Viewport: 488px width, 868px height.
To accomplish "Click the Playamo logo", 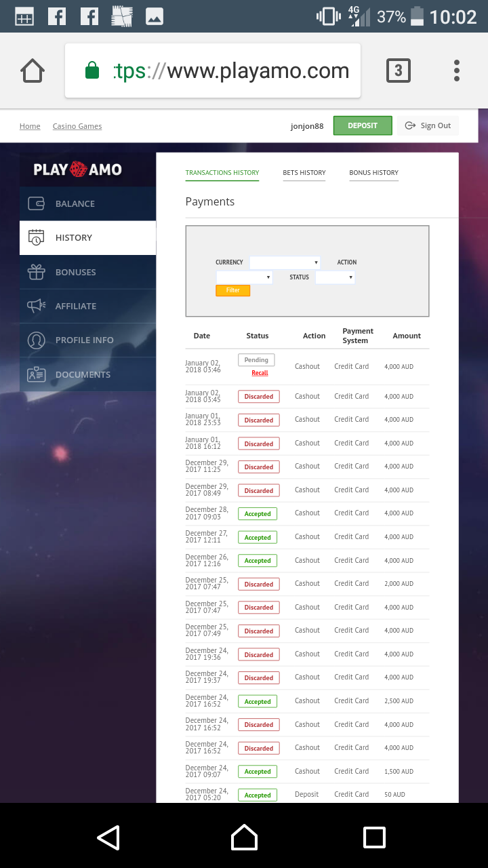I will (78, 170).
